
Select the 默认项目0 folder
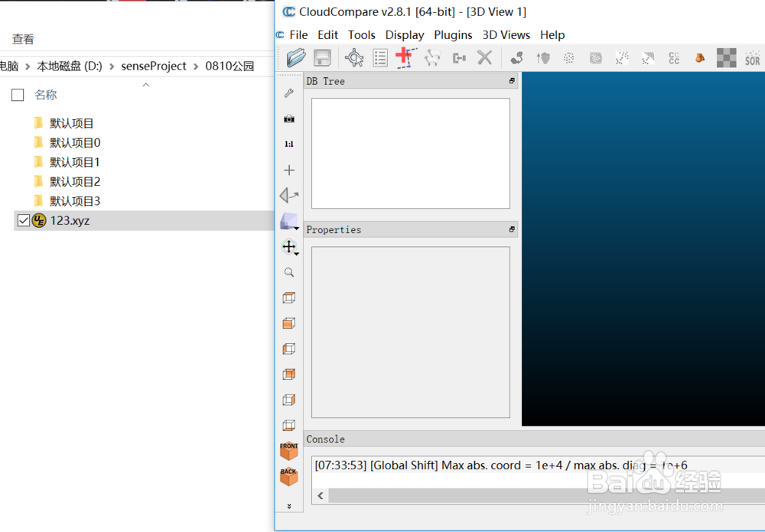click(x=75, y=143)
